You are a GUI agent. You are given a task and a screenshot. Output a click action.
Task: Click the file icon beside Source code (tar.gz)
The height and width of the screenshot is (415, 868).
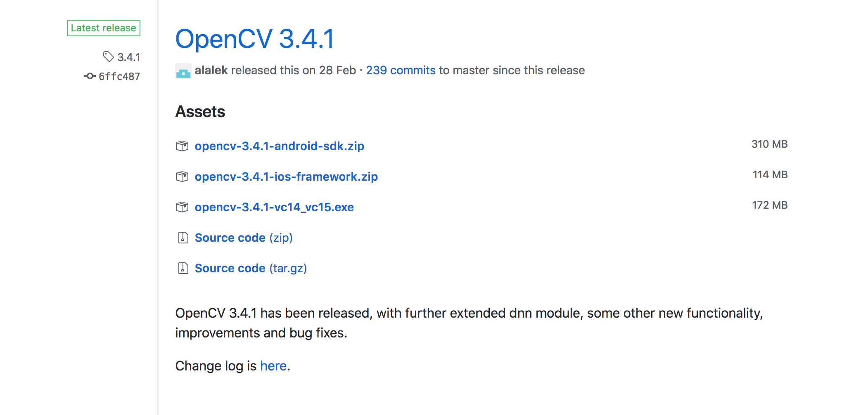click(183, 268)
